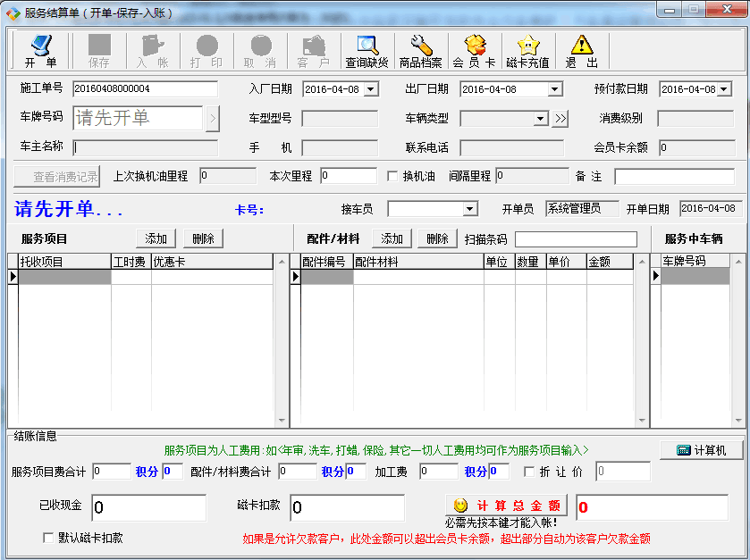Screen dimensions: 750x560
Task: Open the 会员卡 membership card tool
Action: pyautogui.click(x=474, y=51)
